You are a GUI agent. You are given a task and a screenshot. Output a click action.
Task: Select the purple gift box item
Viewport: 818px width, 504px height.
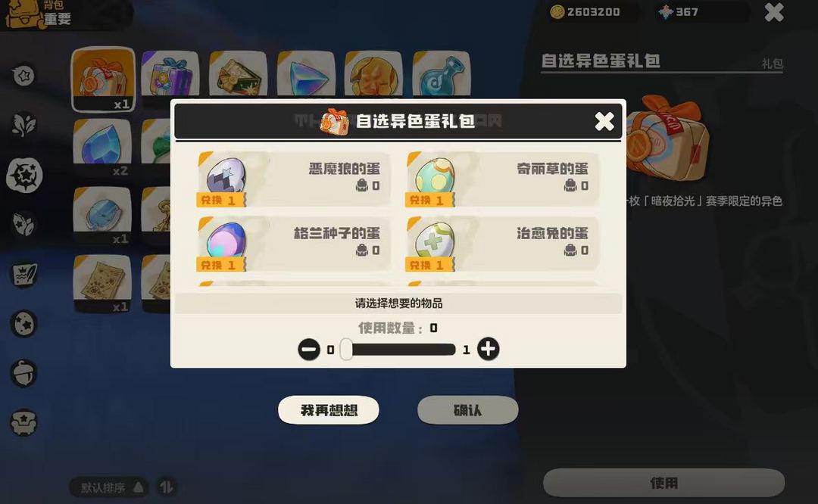tap(170, 73)
